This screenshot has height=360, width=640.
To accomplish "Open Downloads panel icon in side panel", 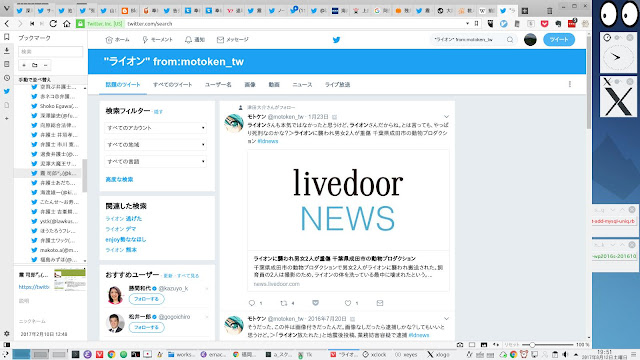I will pyautogui.click(x=7, y=51).
